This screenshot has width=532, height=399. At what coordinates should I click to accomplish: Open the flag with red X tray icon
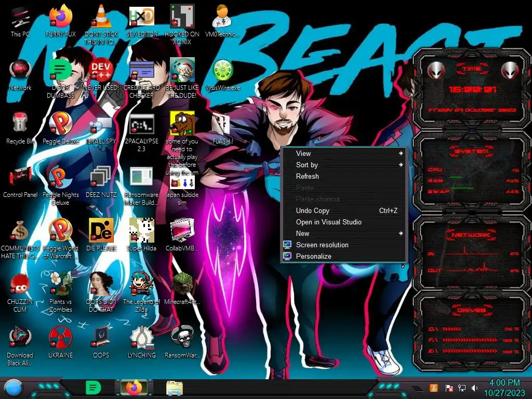[x=449, y=388]
